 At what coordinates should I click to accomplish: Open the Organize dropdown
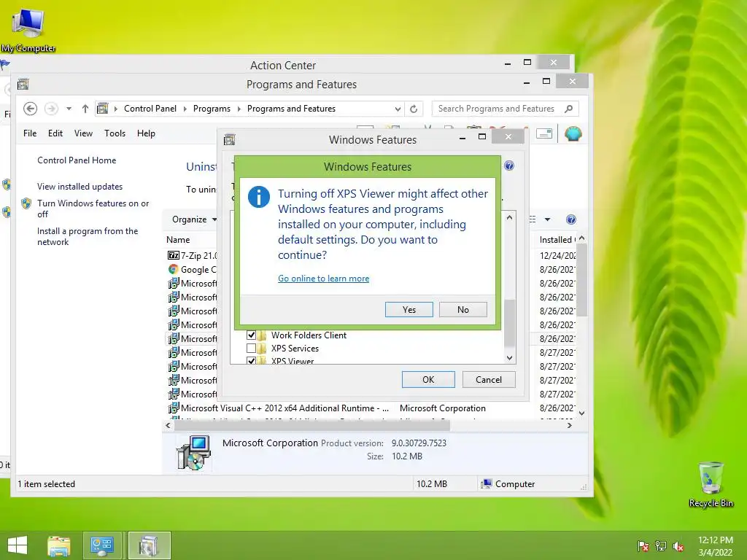[194, 219]
